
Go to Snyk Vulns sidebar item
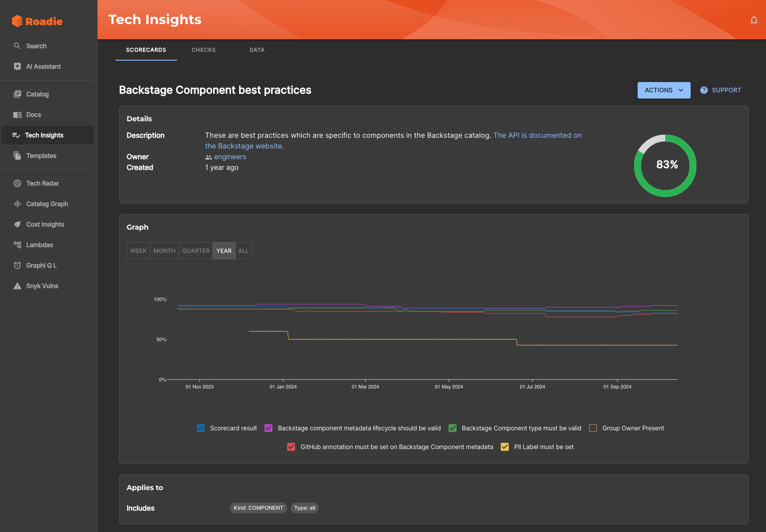pyautogui.click(x=48, y=286)
